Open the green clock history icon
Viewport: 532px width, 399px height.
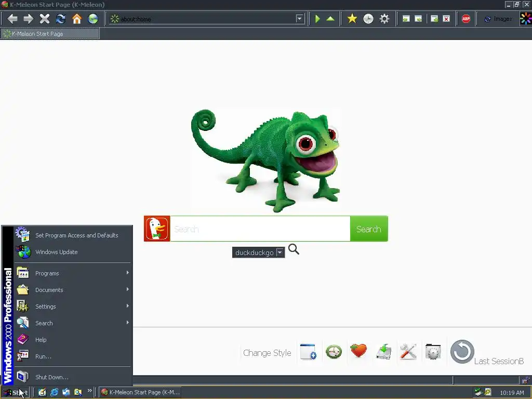(x=334, y=352)
